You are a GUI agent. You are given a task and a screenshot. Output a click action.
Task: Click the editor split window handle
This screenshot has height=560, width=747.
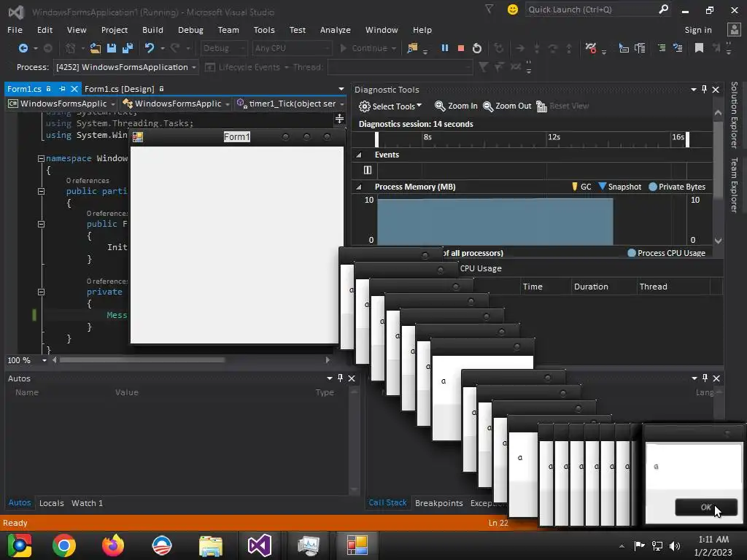click(x=339, y=119)
